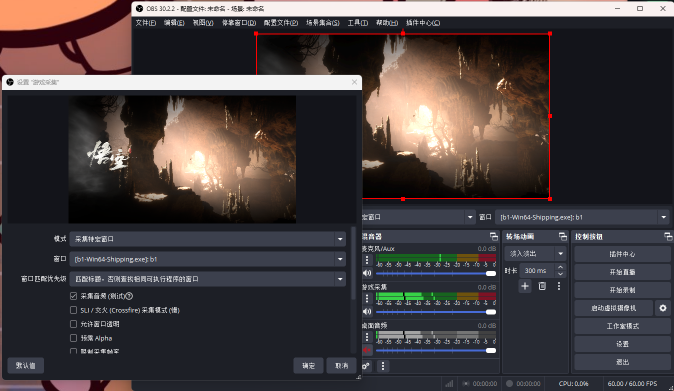The width and height of the screenshot is (674, 391).
Task: Pop out the 混音器 dock panel
Action: coord(493,236)
